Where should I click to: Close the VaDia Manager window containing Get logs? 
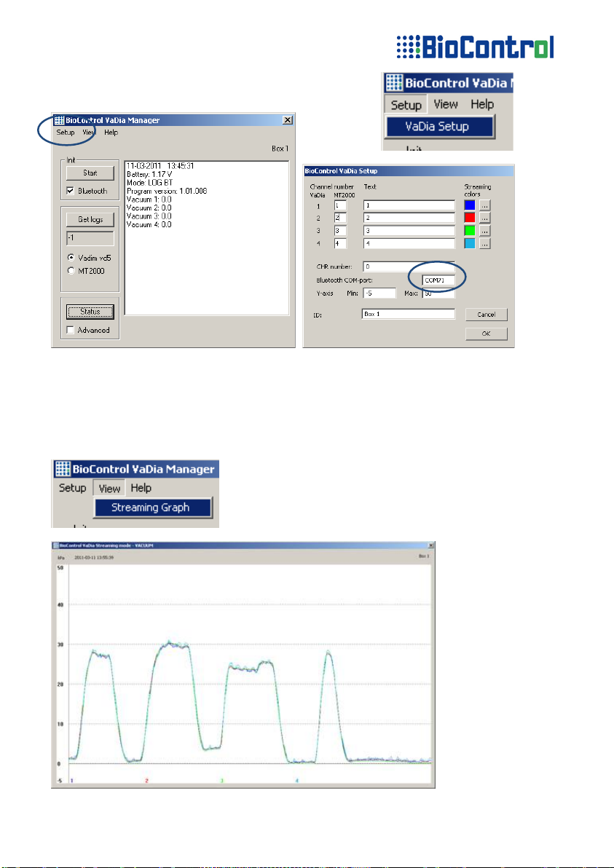(x=288, y=120)
